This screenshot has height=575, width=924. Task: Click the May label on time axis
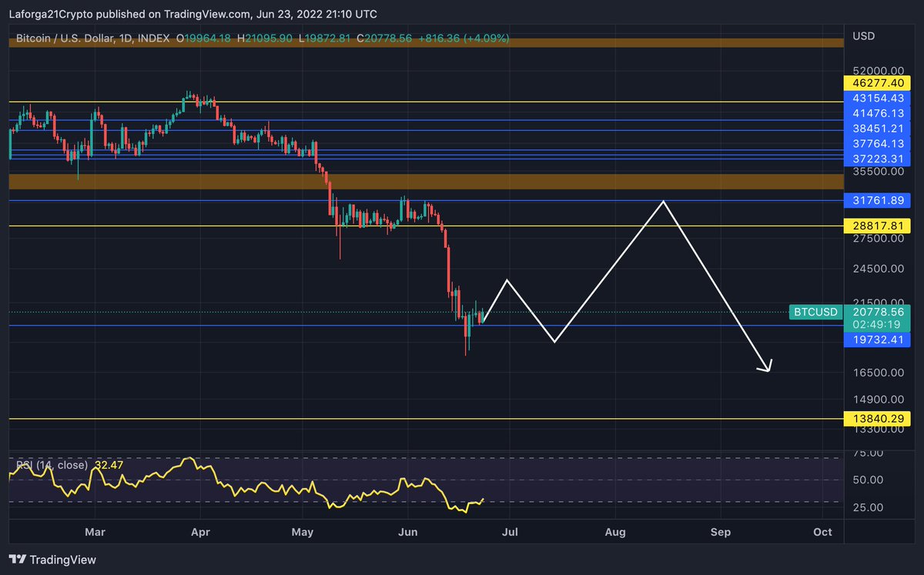click(304, 531)
